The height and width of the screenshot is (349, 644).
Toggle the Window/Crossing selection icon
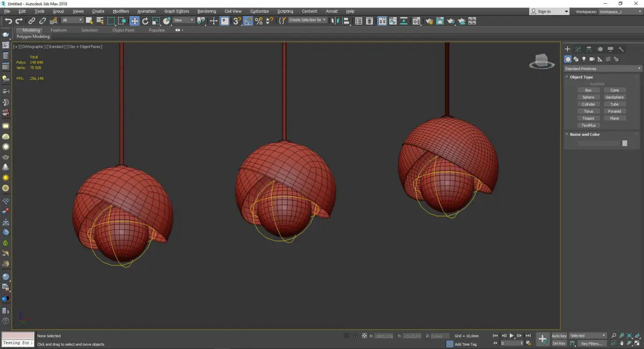pos(122,21)
